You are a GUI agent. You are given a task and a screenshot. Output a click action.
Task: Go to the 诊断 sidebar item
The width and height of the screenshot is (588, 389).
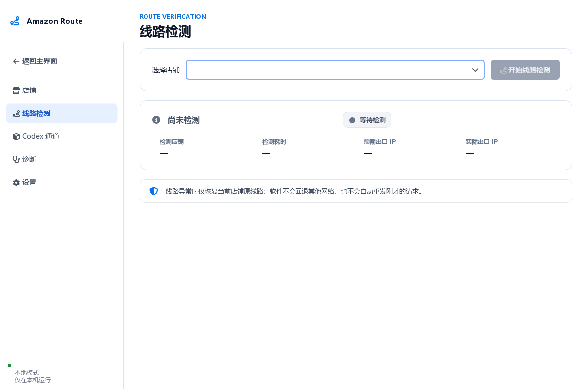coord(62,159)
